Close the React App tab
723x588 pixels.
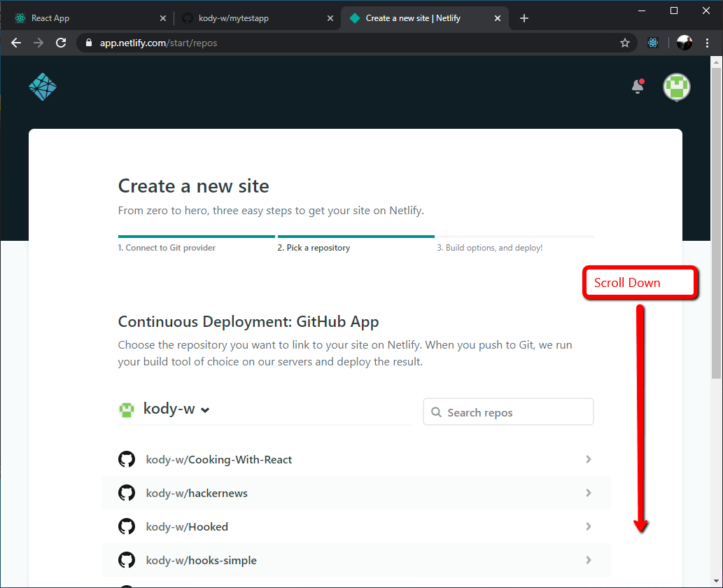click(163, 18)
